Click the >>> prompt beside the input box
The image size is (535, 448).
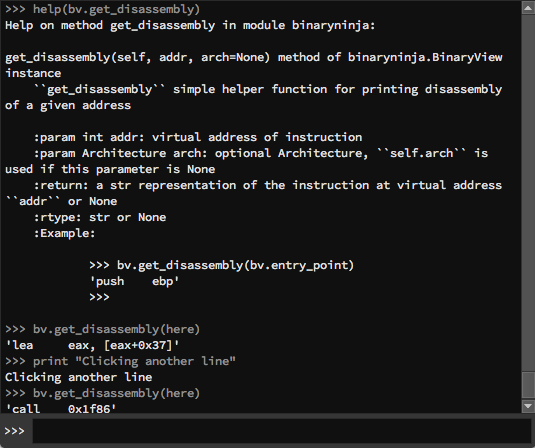[15, 431]
